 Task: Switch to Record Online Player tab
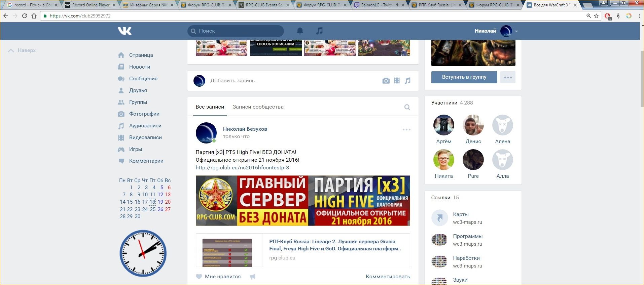coord(91,5)
